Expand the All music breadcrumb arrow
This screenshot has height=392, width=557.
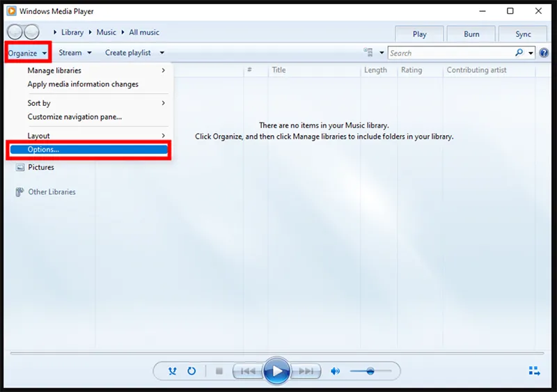pos(123,32)
